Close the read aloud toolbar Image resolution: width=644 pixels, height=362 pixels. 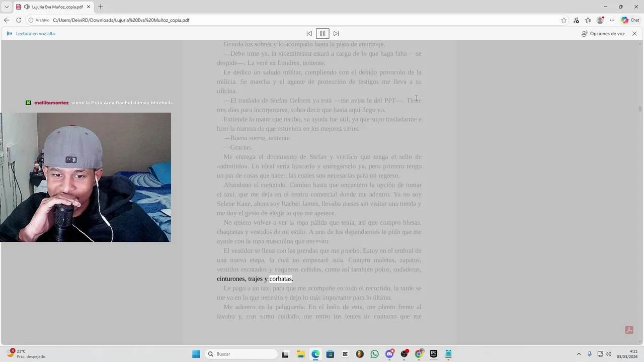coord(634,34)
